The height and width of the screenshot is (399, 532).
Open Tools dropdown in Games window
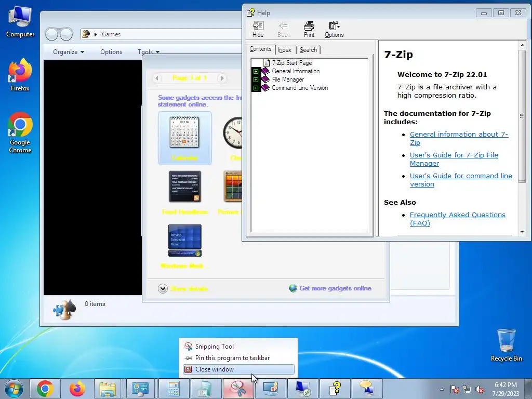148,52
